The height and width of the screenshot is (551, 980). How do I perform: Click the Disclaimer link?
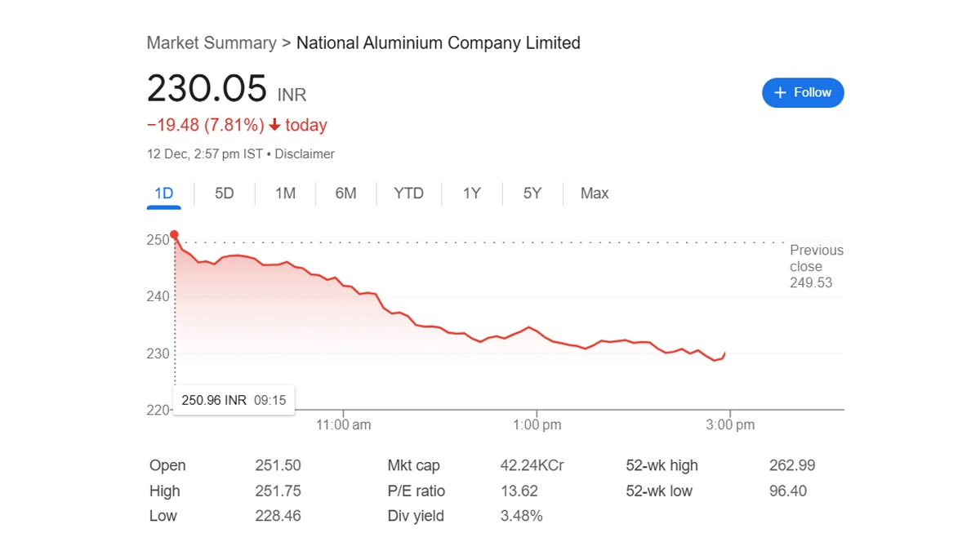305,154
